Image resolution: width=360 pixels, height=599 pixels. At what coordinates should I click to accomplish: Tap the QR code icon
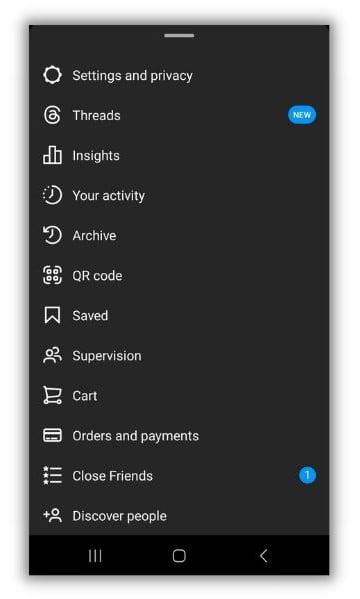pyautogui.click(x=52, y=275)
